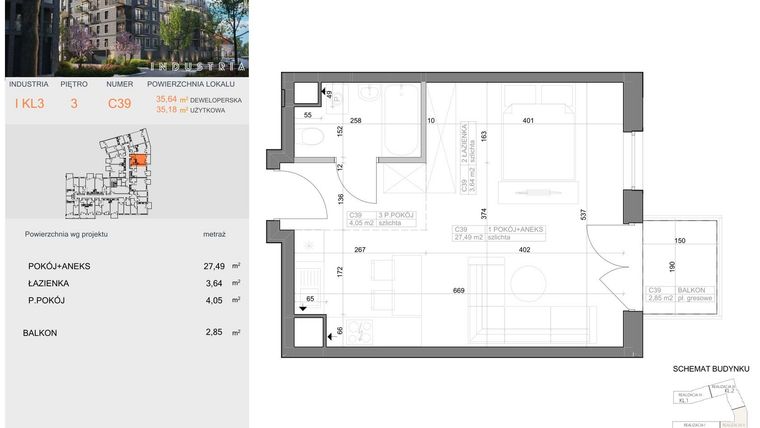Click the four-burner stove symbol
760x428 pixels.
point(360,332)
